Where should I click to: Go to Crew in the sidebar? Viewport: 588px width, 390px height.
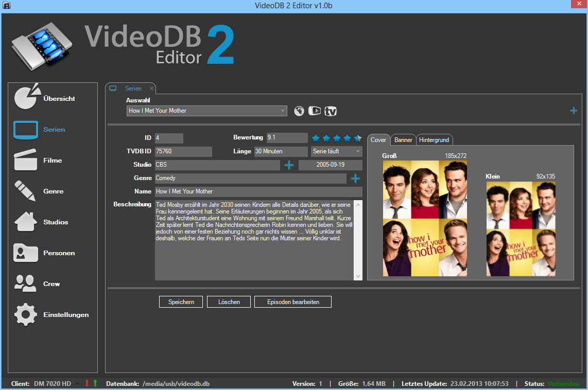click(x=51, y=284)
